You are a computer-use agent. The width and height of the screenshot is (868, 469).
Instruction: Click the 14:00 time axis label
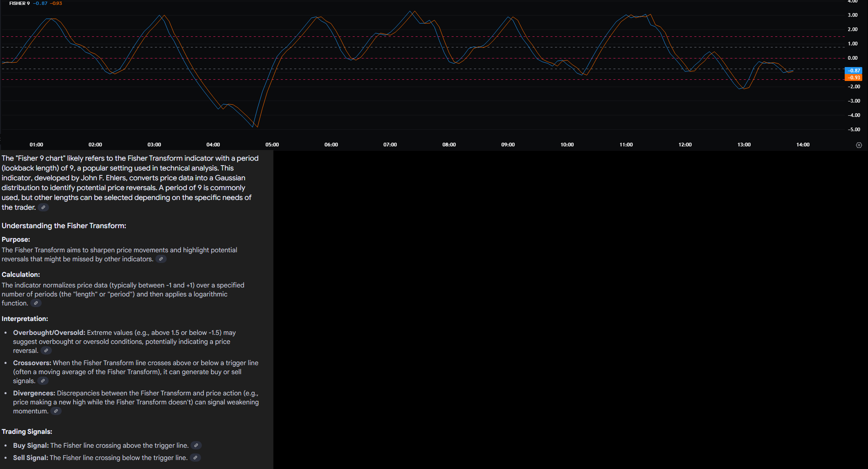coord(803,145)
